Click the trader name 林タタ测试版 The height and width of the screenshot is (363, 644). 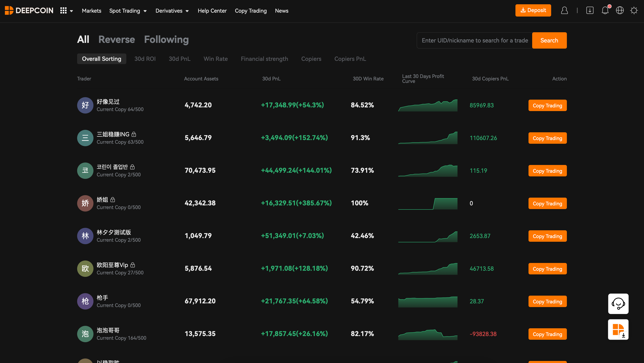click(x=114, y=232)
